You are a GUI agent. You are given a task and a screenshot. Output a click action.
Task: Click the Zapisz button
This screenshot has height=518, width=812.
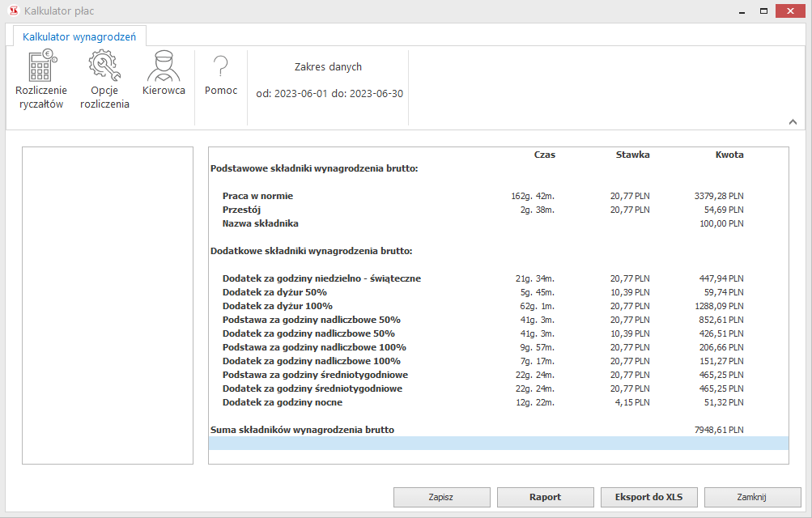coord(441,497)
